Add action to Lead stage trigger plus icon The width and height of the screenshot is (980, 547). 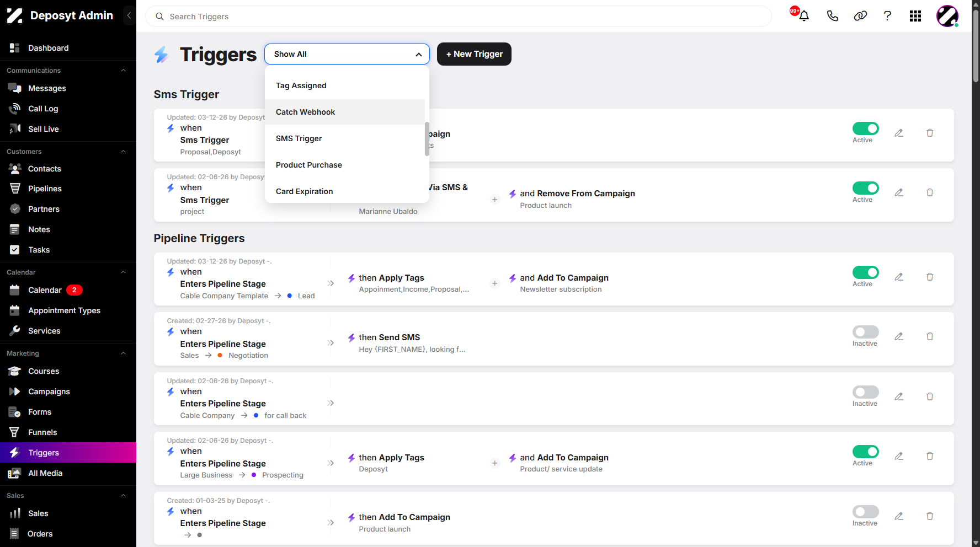(x=495, y=283)
